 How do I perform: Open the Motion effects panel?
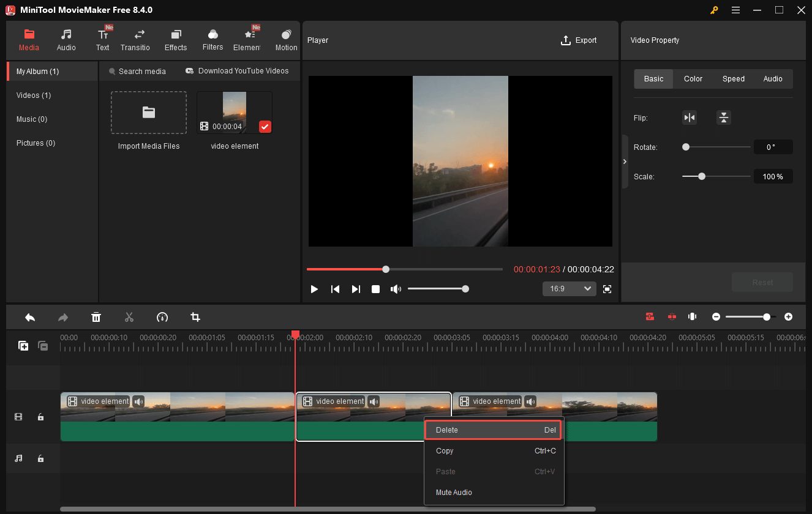point(286,39)
